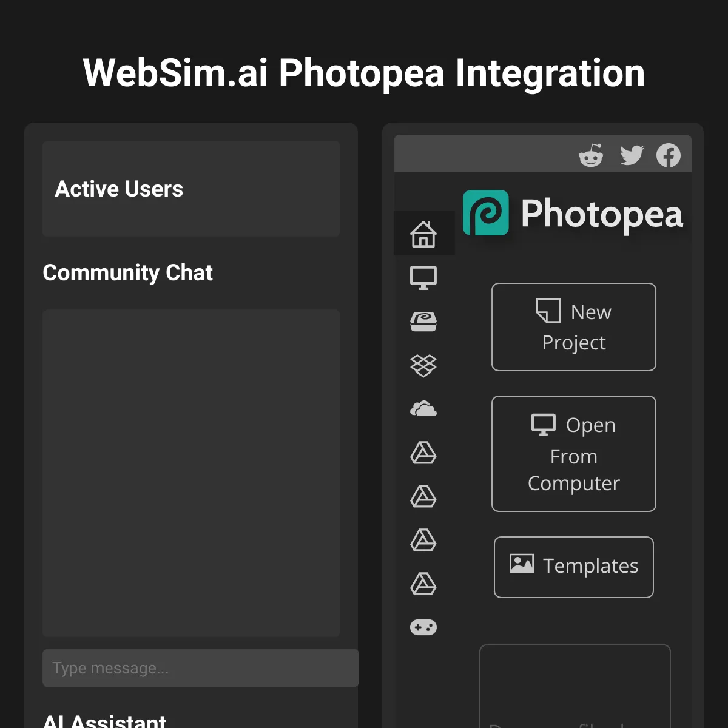Open the Photopea swirl storage icon in the sidebar
This screenshot has width=728, height=728.
coord(425,320)
